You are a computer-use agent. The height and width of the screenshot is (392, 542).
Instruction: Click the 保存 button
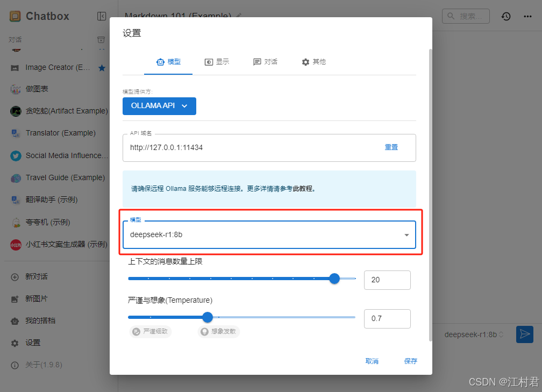(411, 361)
